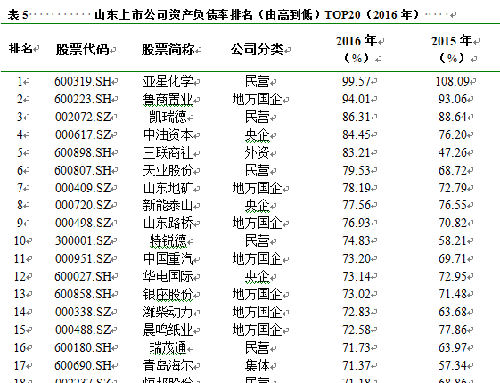Click stock code 000488.SZ
This screenshot has width=500, height=383.
coord(83,330)
